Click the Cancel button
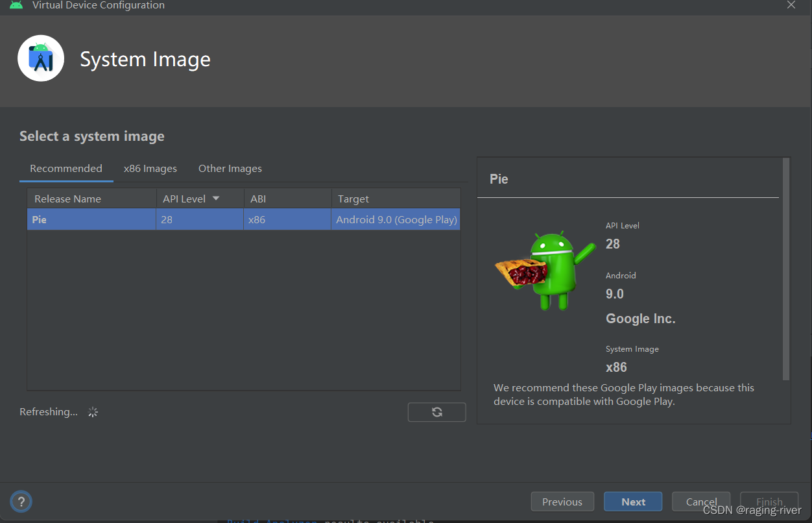The image size is (812, 523). [701, 502]
